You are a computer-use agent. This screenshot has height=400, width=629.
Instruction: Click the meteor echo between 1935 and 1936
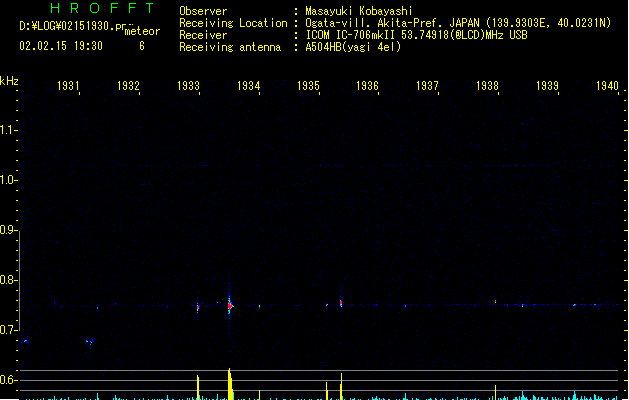coord(341,303)
